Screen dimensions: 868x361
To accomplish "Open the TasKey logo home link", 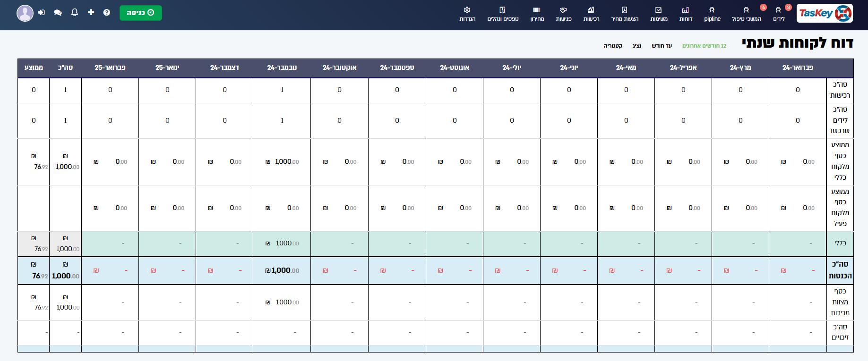I will [x=825, y=13].
